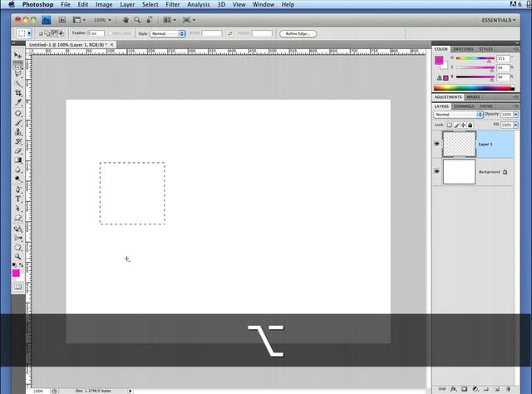Expand the Essentials workspace menu
Viewport: 532px width, 394px height.
tap(498, 20)
